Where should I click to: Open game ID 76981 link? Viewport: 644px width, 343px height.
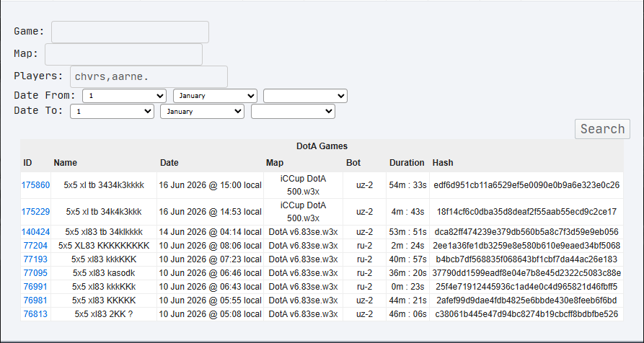point(35,300)
